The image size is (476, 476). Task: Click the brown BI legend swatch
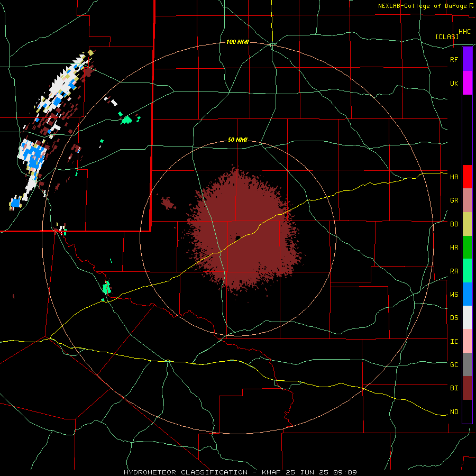coord(467,388)
